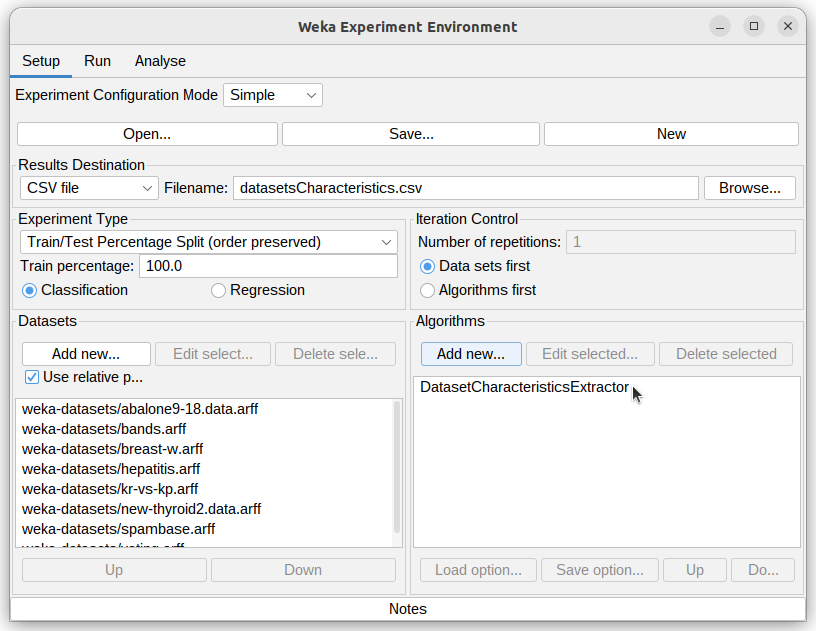Switch to the Run tab
816x631 pixels.
coord(97,61)
